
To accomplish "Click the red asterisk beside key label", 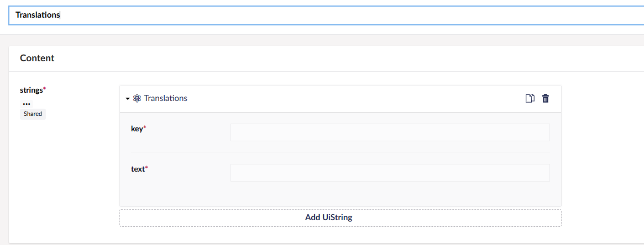I will click(145, 129).
